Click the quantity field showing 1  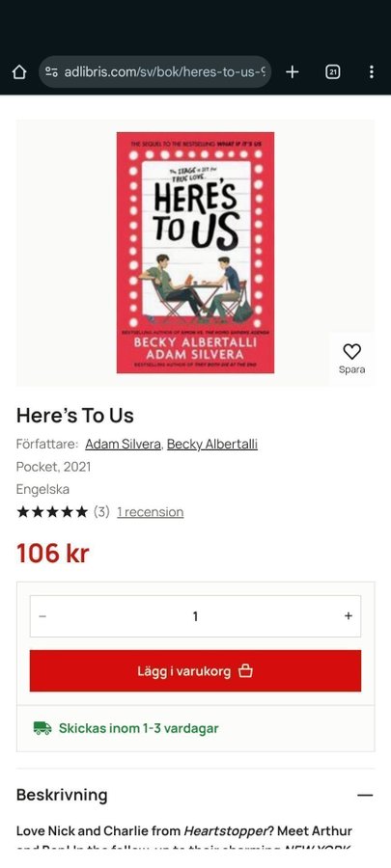click(195, 616)
